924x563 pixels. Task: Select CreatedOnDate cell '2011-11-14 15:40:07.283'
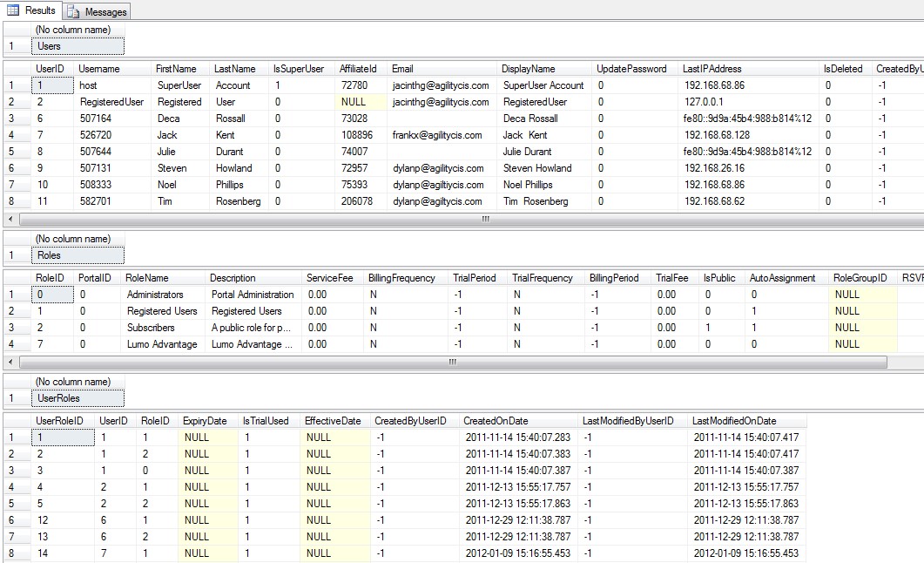(518, 438)
